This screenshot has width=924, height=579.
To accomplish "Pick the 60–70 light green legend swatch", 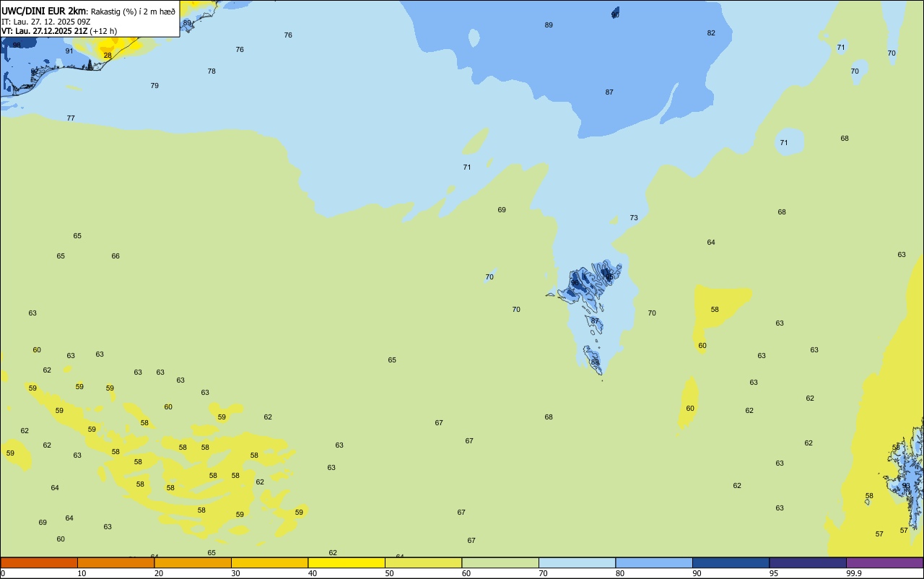I will pos(500,562).
